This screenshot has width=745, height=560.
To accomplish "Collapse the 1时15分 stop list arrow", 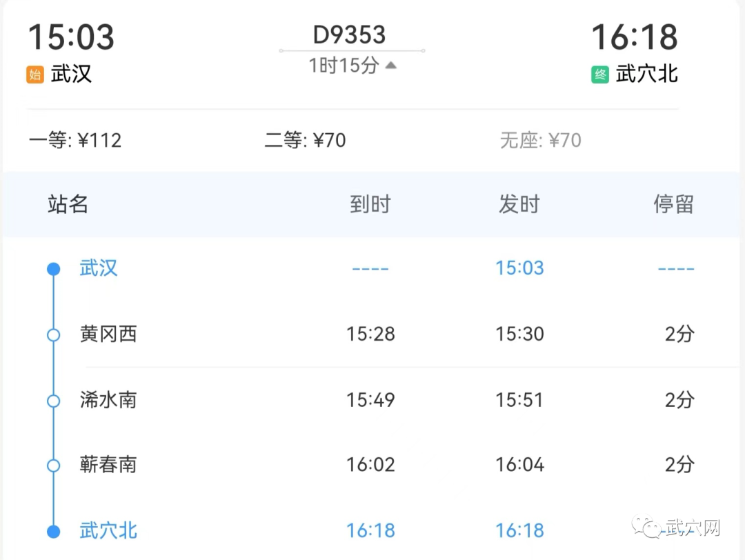I will pos(391,66).
